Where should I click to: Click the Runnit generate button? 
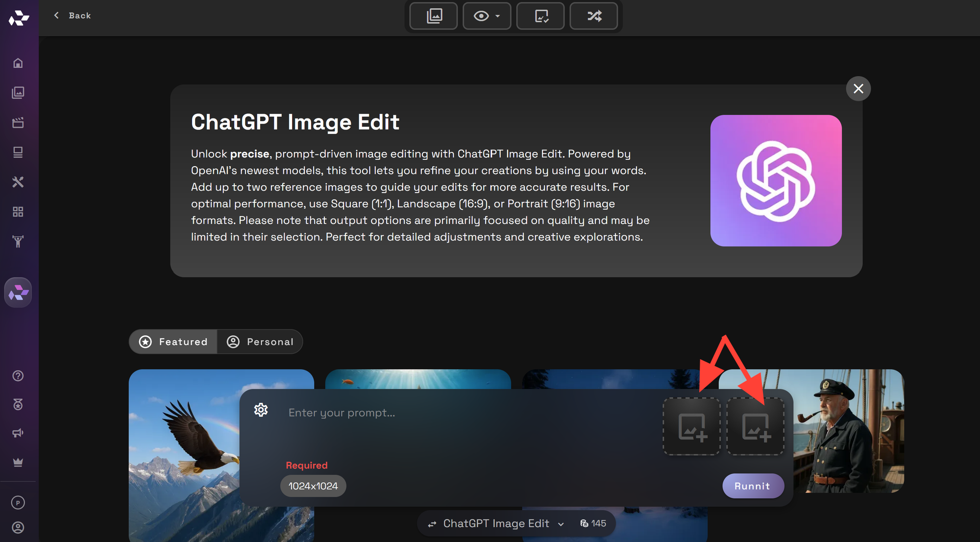tap(753, 486)
